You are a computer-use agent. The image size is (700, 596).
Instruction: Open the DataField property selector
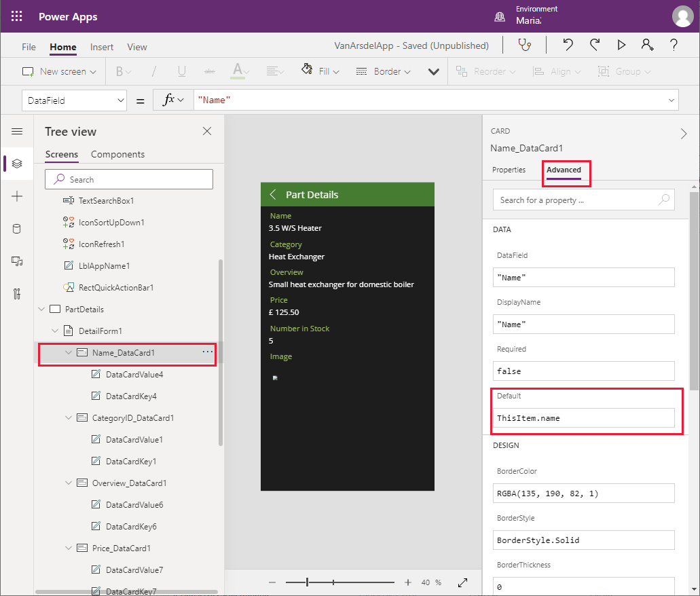(x=74, y=100)
